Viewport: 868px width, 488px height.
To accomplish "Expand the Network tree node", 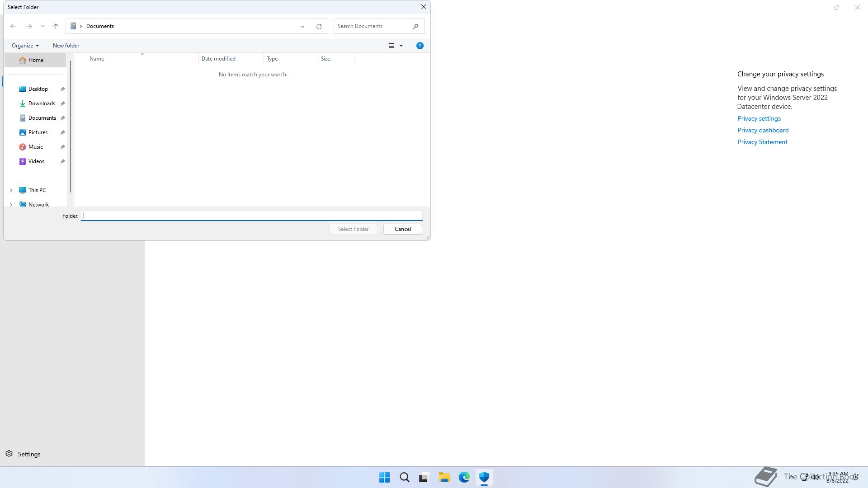I will coord(11,204).
